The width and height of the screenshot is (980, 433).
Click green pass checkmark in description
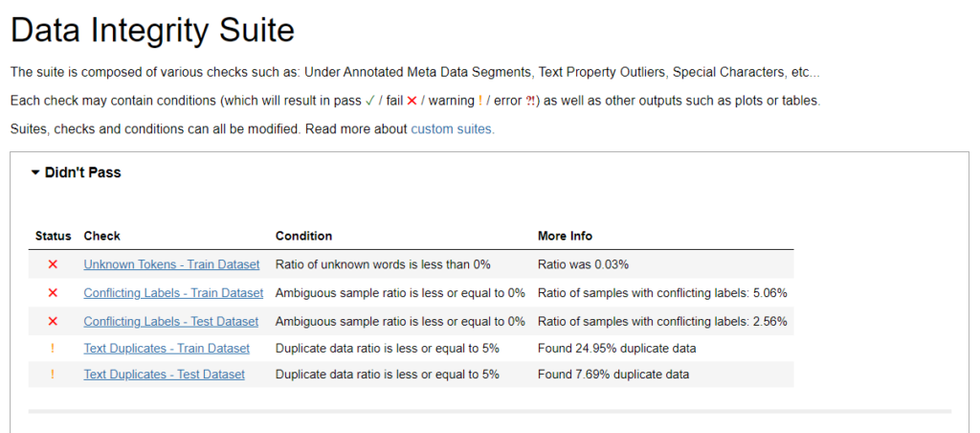click(369, 101)
